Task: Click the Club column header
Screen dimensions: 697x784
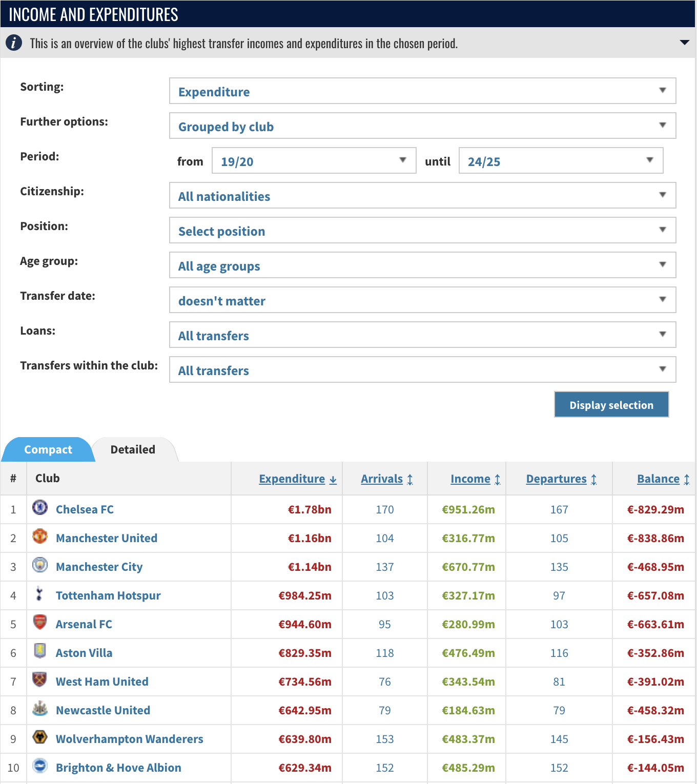Action: [48, 478]
